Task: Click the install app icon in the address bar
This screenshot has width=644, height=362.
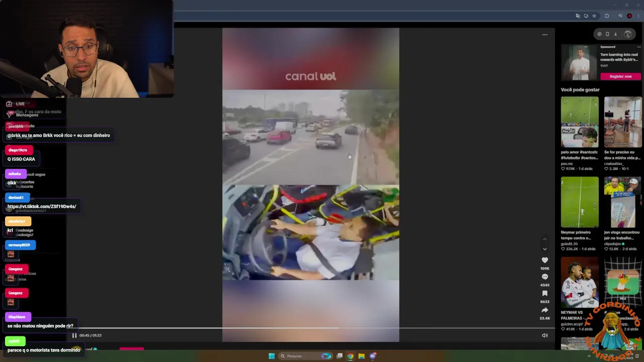Action: pos(586,16)
